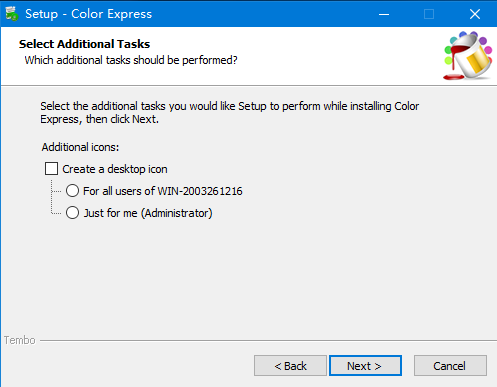Click the For all users label text
The height and width of the screenshot is (387, 497).
[163, 191]
